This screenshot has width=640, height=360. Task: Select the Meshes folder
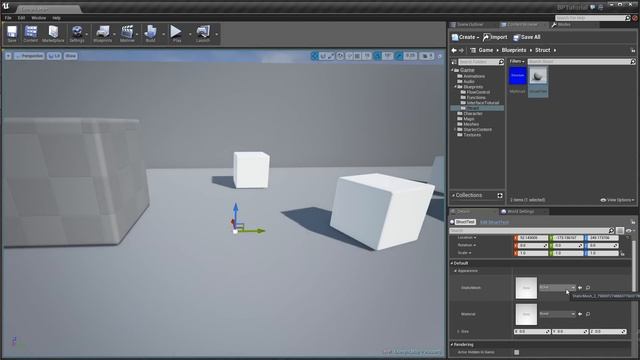click(471, 124)
